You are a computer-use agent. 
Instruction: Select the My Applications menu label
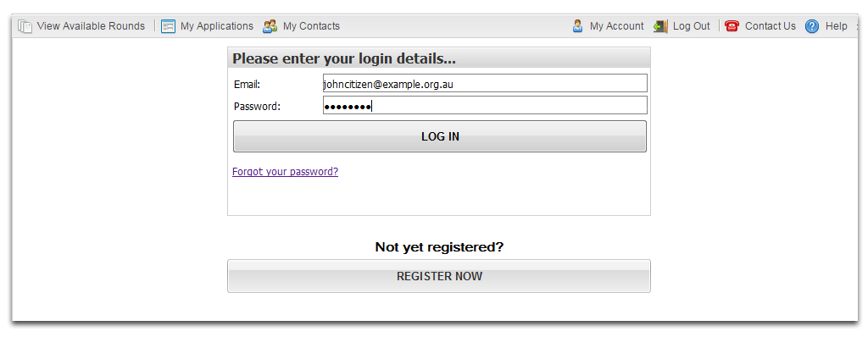(x=216, y=26)
